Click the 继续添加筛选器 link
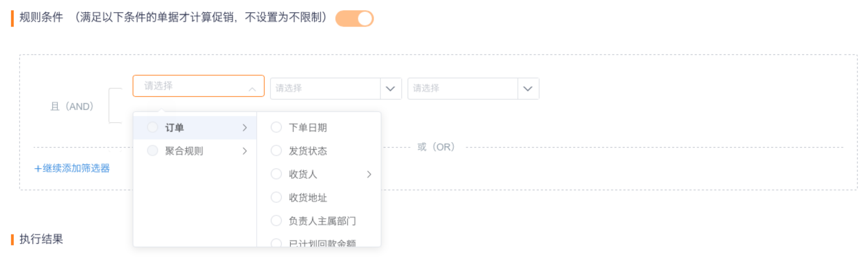Image resolution: width=868 pixels, height=259 pixels. pos(72,168)
